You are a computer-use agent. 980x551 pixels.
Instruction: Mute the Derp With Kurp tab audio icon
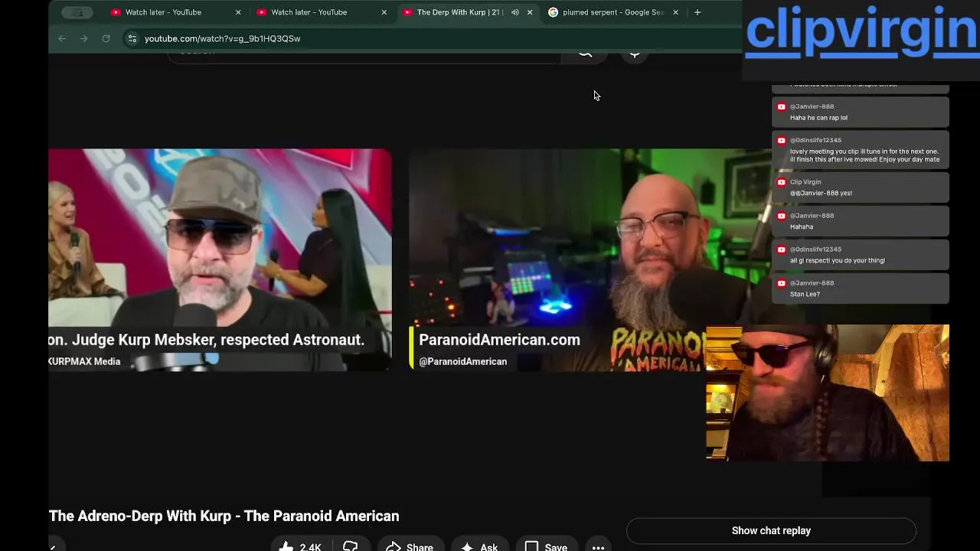point(515,12)
